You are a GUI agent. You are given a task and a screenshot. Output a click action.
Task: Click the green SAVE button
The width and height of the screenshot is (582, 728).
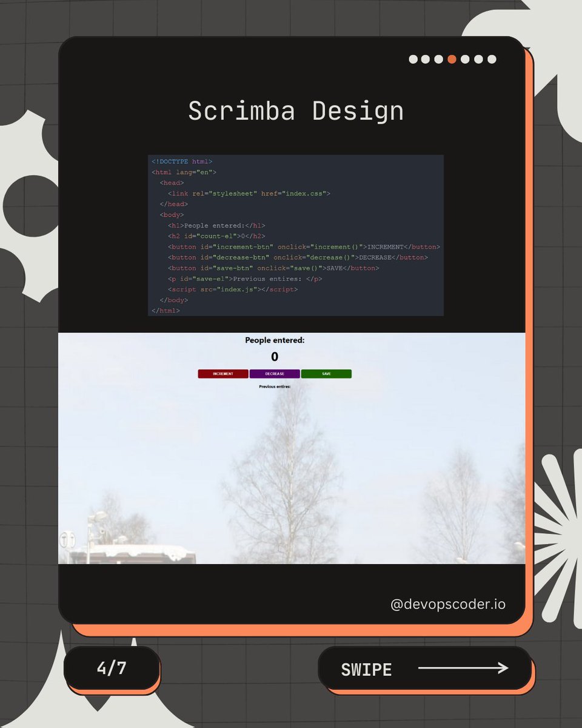coord(326,374)
